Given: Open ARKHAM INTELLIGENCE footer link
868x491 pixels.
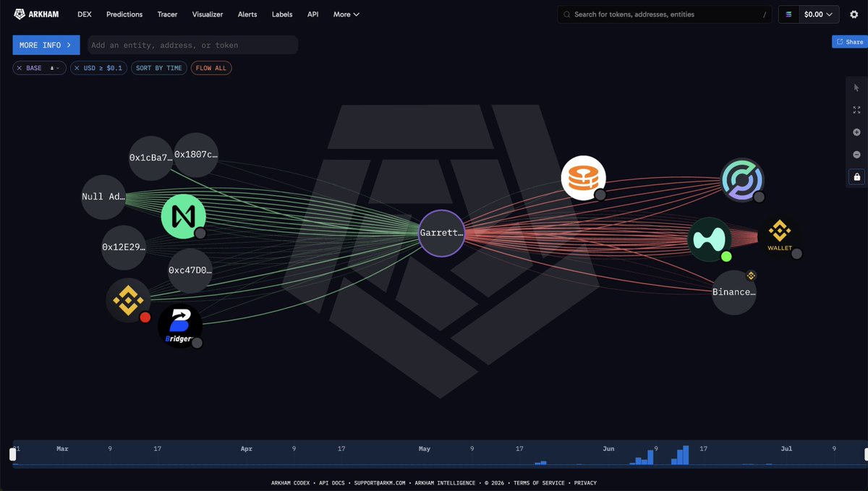Looking at the screenshot, I should (x=443, y=483).
